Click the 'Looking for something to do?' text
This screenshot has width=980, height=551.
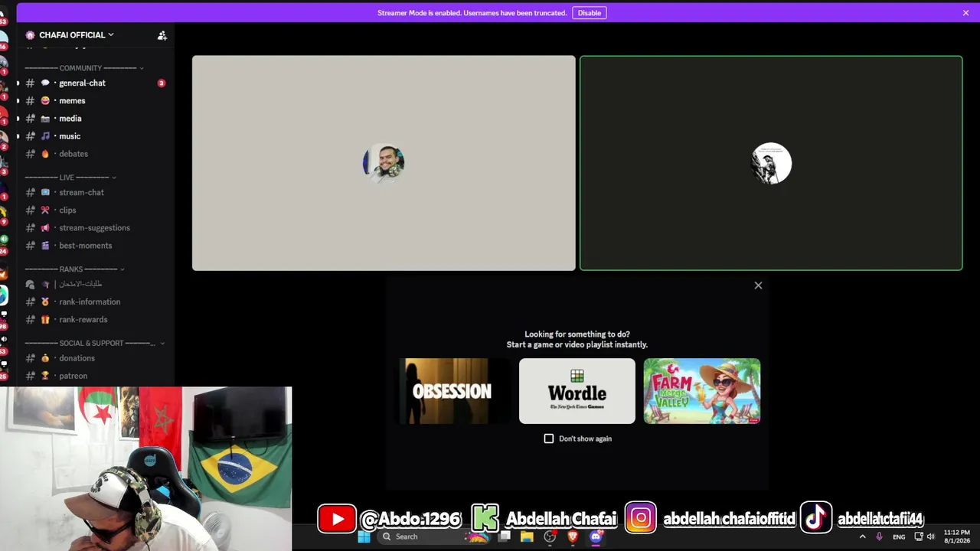pos(577,334)
